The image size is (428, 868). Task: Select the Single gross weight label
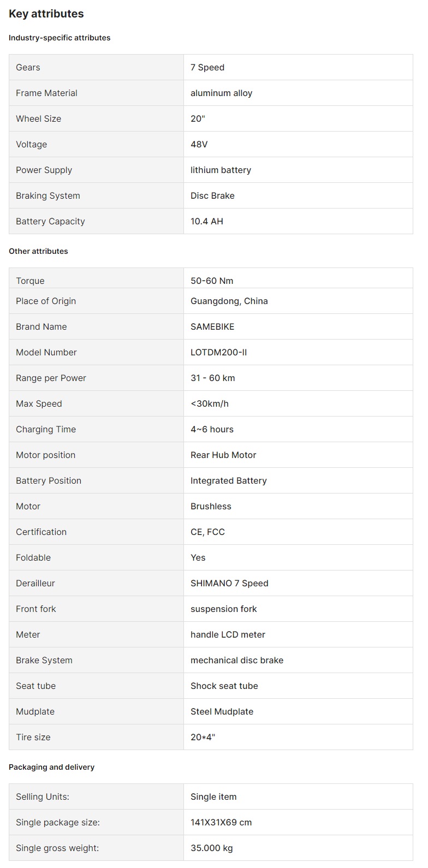pos(57,848)
